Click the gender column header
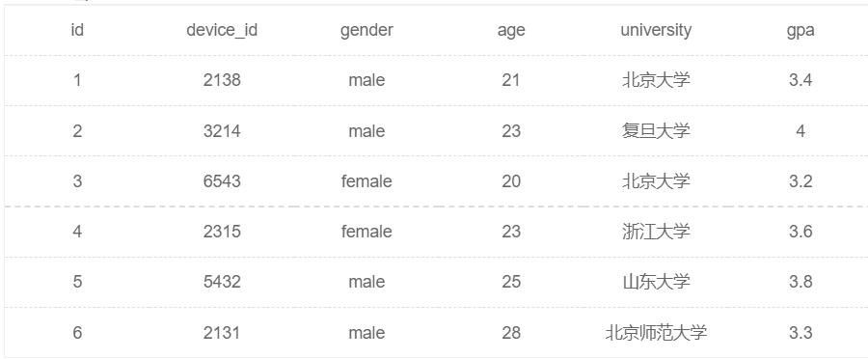Viewport: 868px width, 359px height. pyautogui.click(x=366, y=30)
